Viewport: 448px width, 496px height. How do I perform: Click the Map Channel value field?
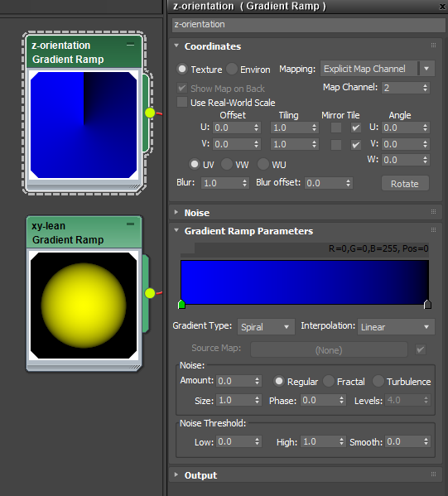[401, 88]
